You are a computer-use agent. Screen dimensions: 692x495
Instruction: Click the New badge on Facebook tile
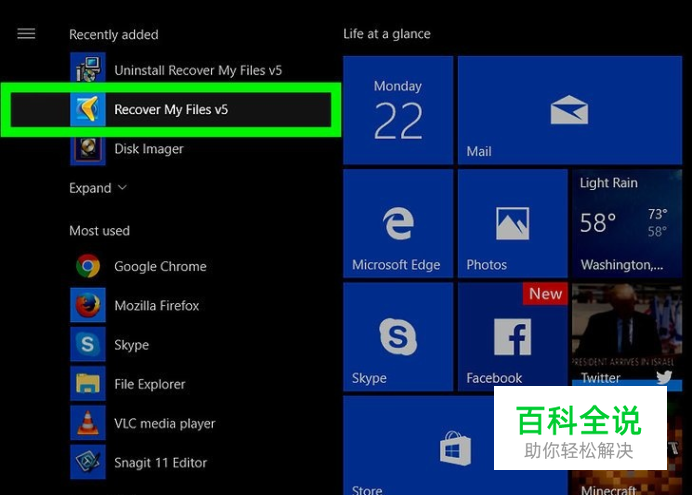545,293
